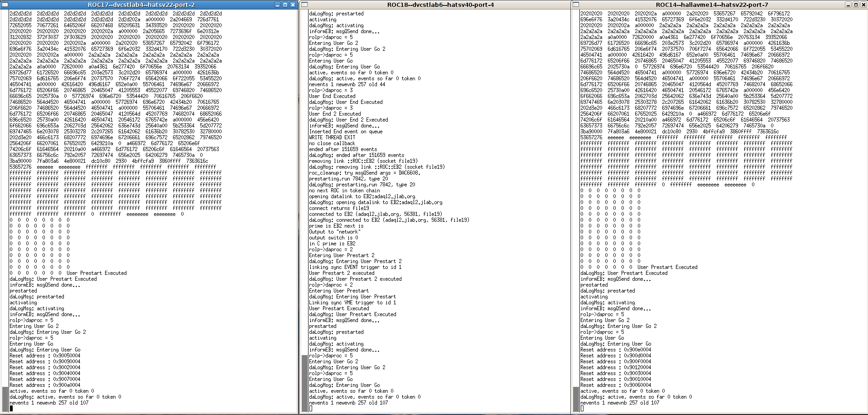Maximize the ROC14--hallavme14 window
This screenshot has height=415, width=868.
point(856,5)
